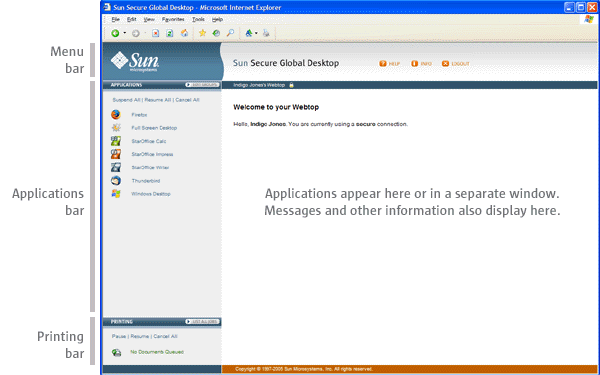
Task: Click Cancel All in the Applications bar
Action: (x=188, y=100)
